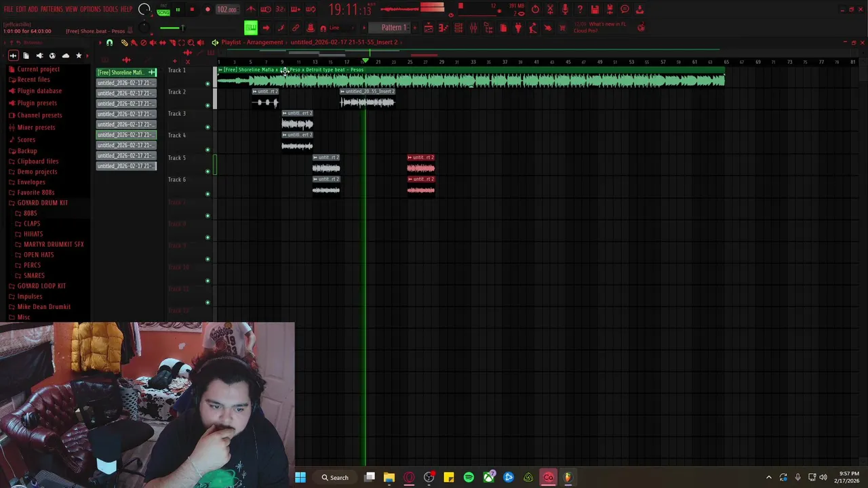Expand the GOYARD LOOP KIT folder

click(41, 286)
